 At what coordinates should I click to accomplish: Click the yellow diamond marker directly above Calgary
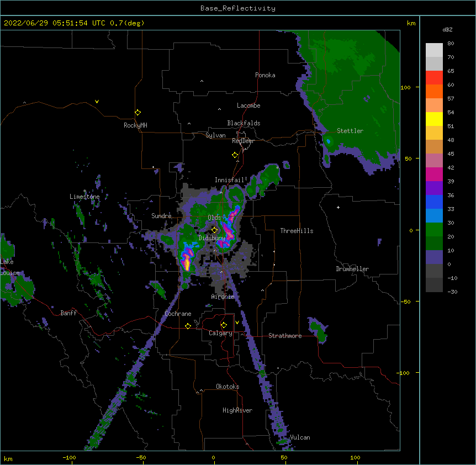tap(224, 325)
